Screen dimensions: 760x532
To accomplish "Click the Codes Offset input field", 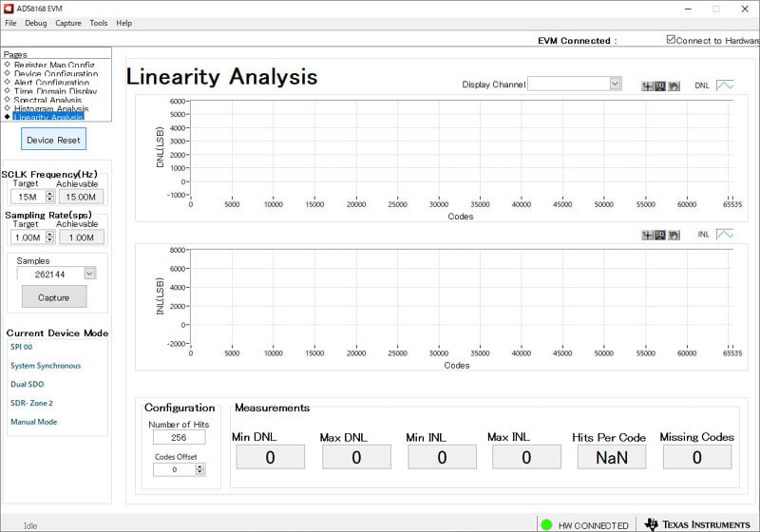I will [x=175, y=469].
